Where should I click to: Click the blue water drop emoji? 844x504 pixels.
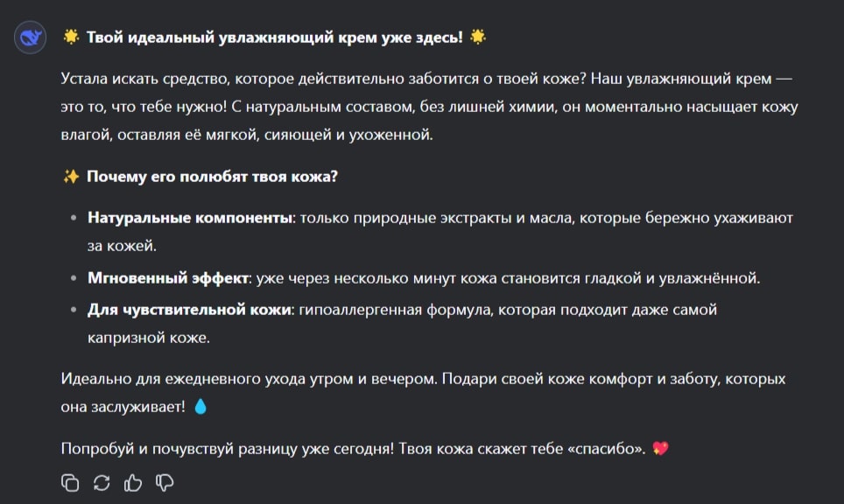click(200, 406)
